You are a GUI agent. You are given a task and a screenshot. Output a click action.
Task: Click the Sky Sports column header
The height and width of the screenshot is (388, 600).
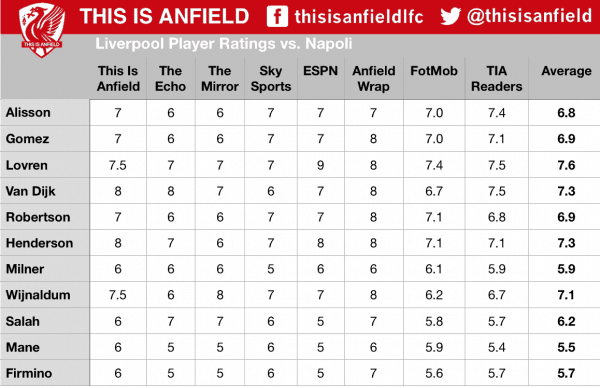[271, 78]
